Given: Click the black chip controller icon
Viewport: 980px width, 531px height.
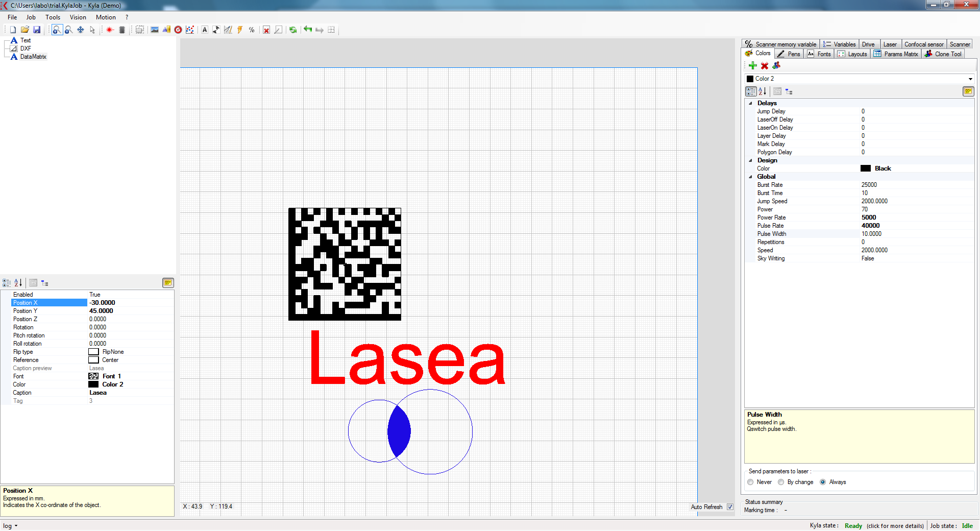Looking at the screenshot, I should coord(122,30).
